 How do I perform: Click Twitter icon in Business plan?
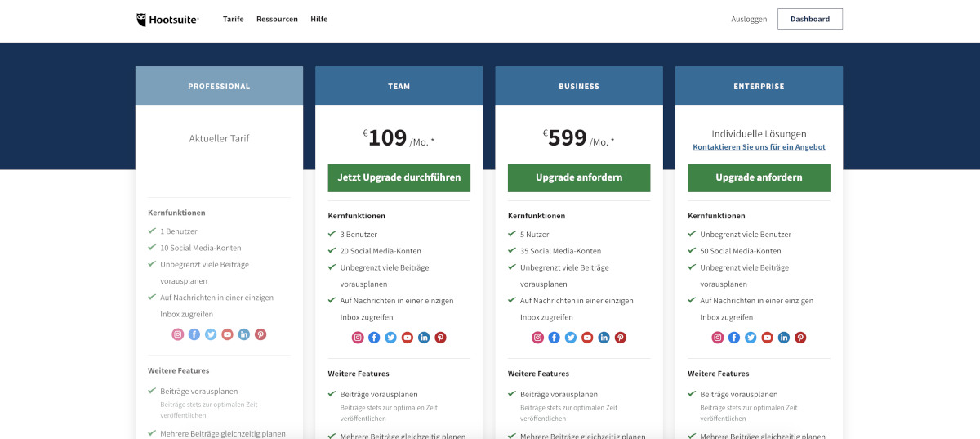coord(571,338)
